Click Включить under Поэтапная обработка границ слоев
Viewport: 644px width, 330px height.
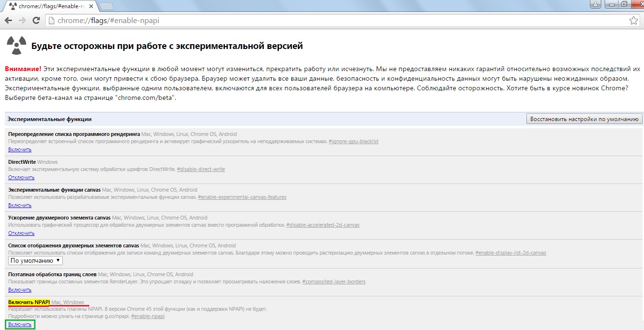20,290
